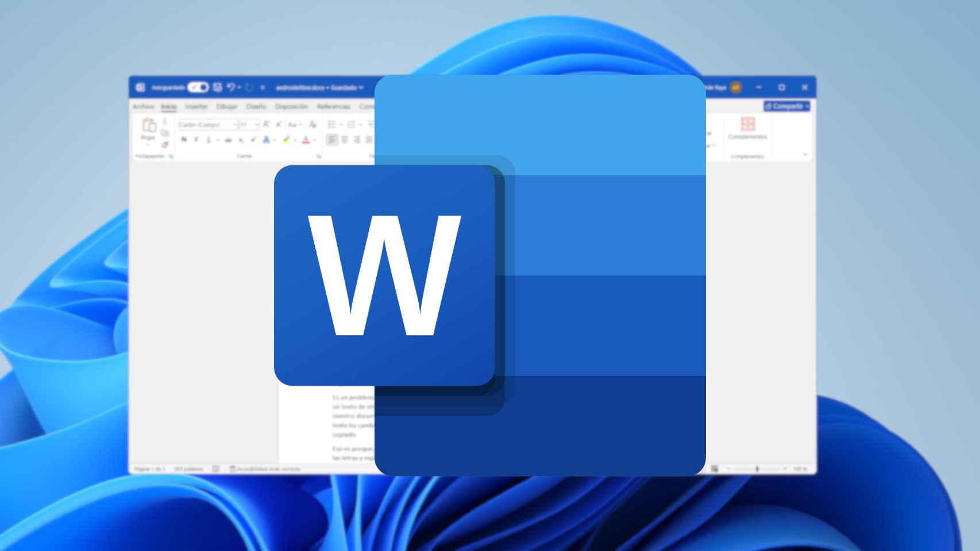Screen dimensions: 980x551
Task: Switch to the Insertar tab
Action: (x=196, y=107)
